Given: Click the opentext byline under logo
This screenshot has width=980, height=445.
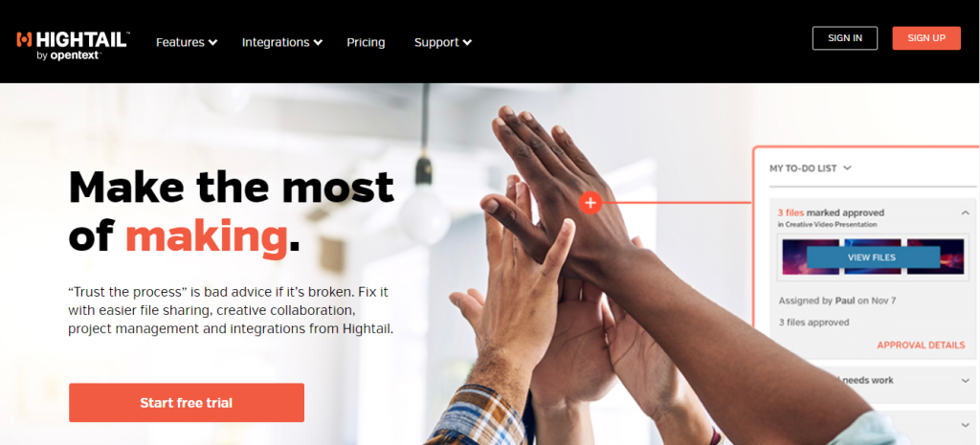Looking at the screenshot, I should [x=69, y=55].
